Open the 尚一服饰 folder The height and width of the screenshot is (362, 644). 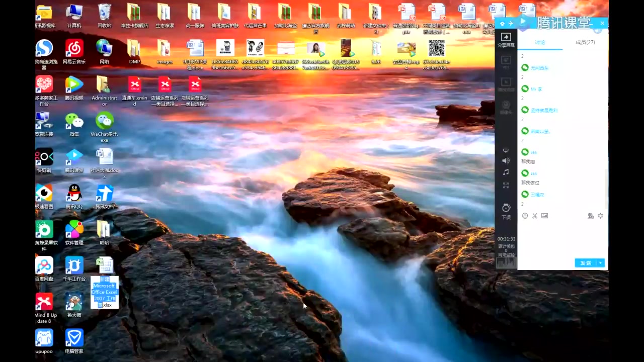click(x=195, y=16)
